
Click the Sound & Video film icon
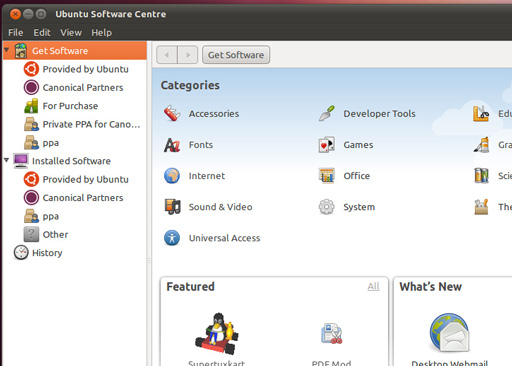(x=172, y=207)
